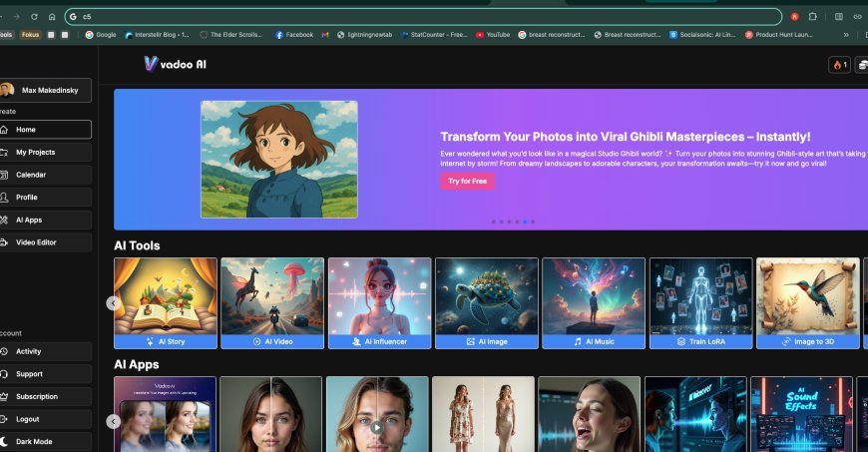Click the Try for Free button

tap(467, 182)
